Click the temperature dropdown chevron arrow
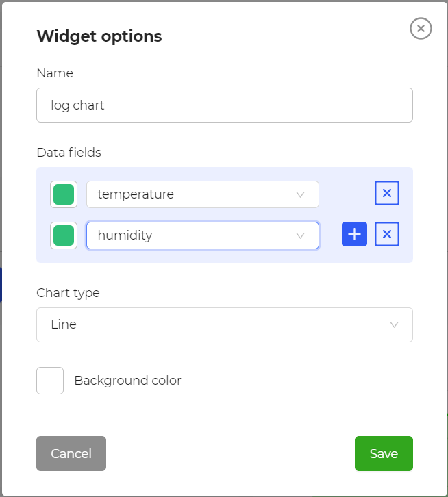The width and height of the screenshot is (448, 497). coord(300,194)
